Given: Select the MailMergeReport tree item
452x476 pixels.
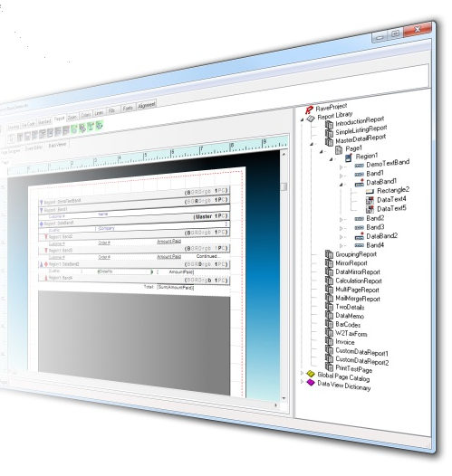Looking at the screenshot, I should pos(358,299).
